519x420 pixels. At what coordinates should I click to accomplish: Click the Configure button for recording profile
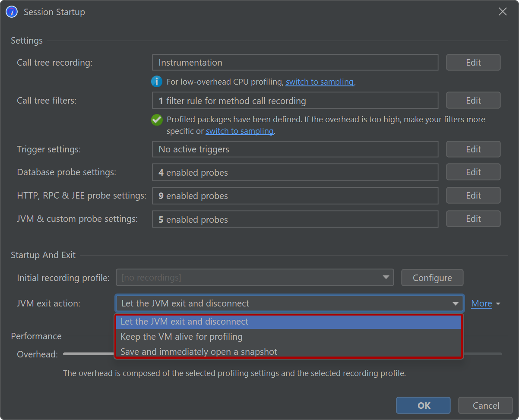click(432, 278)
